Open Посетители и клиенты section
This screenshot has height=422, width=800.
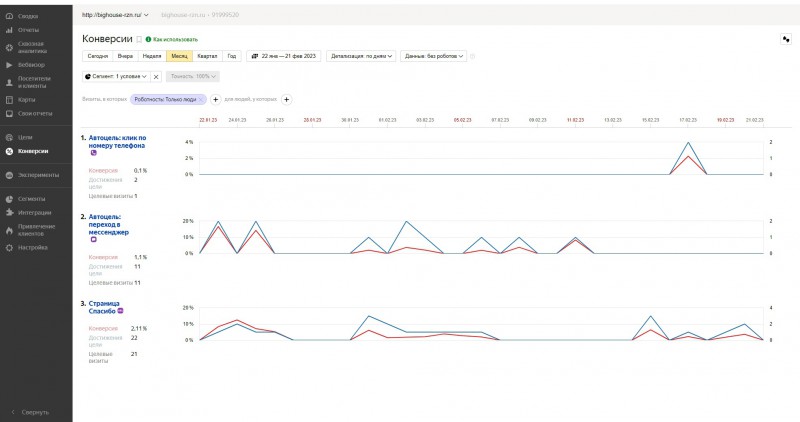point(34,82)
